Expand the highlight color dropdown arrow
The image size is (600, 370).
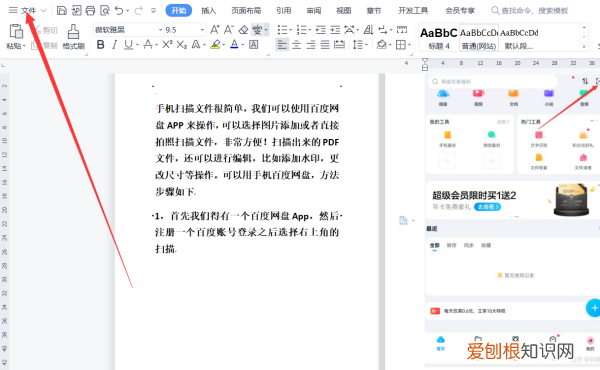(x=224, y=45)
